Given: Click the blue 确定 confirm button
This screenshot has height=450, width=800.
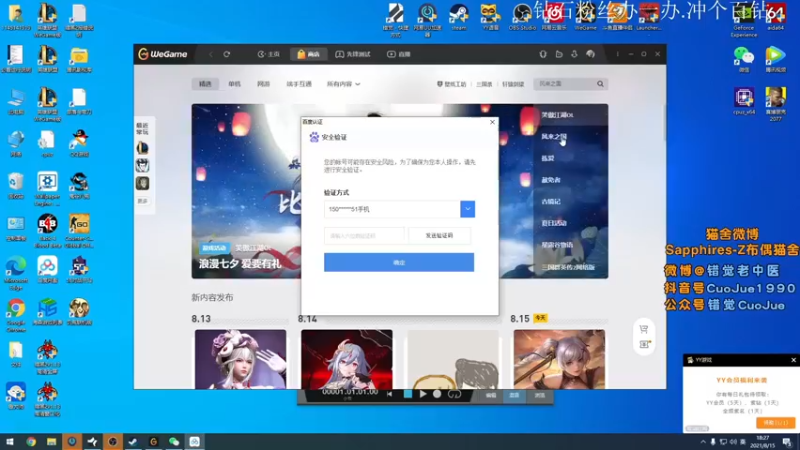Looking at the screenshot, I should point(399,262).
